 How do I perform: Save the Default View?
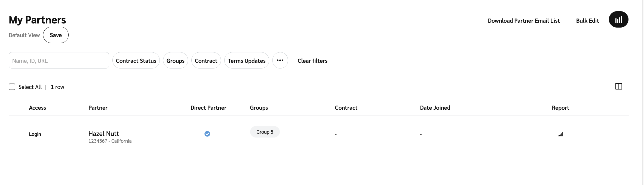[56, 35]
